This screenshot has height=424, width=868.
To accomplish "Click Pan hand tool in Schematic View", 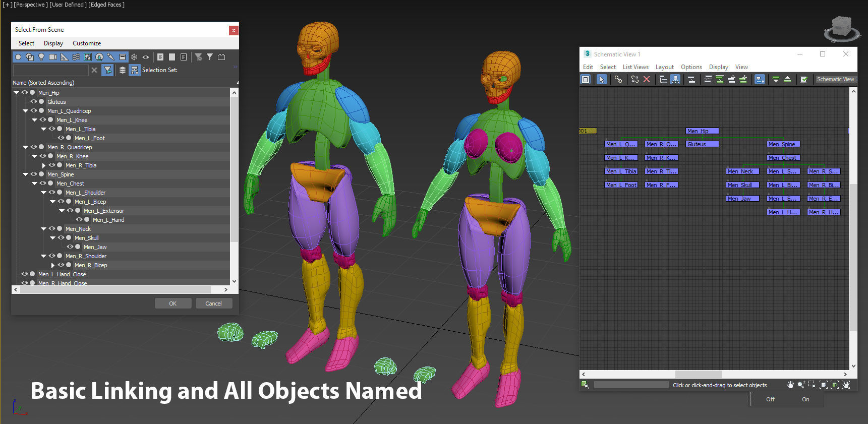I will pos(790,385).
